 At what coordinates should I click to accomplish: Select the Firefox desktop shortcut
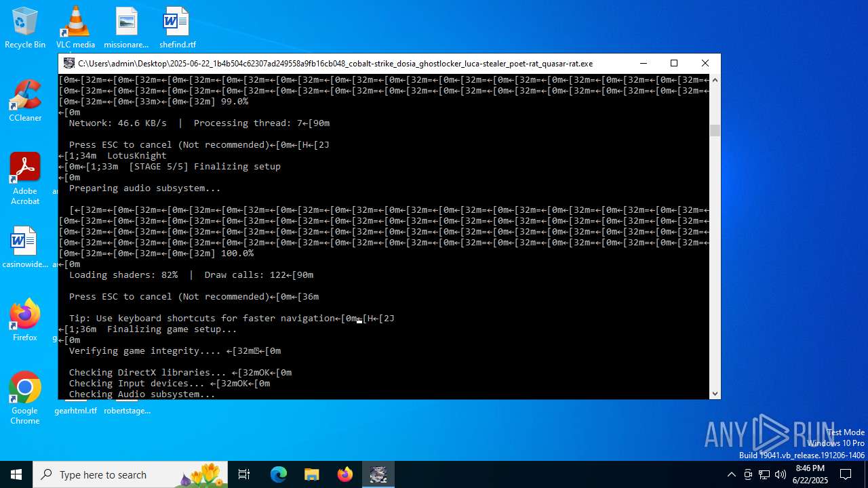point(25,320)
